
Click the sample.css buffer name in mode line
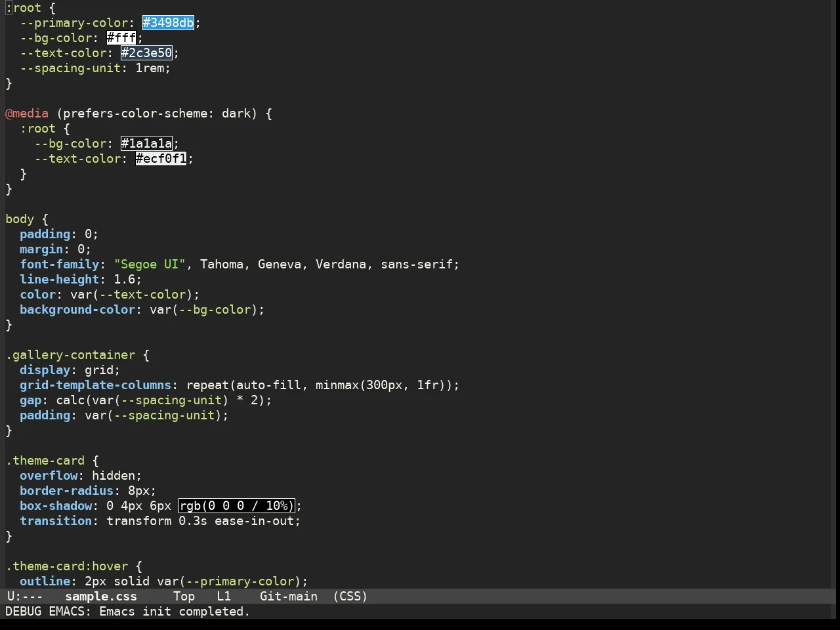pyautogui.click(x=101, y=597)
